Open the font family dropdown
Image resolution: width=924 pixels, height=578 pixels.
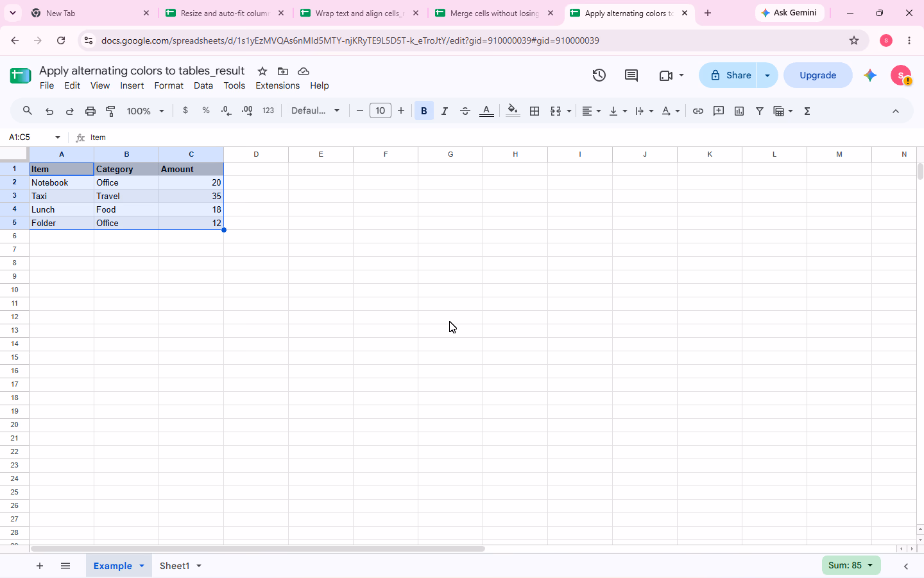(x=315, y=110)
